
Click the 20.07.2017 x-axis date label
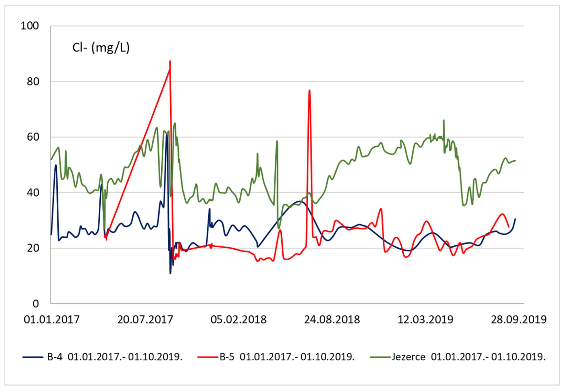pyautogui.click(x=145, y=320)
